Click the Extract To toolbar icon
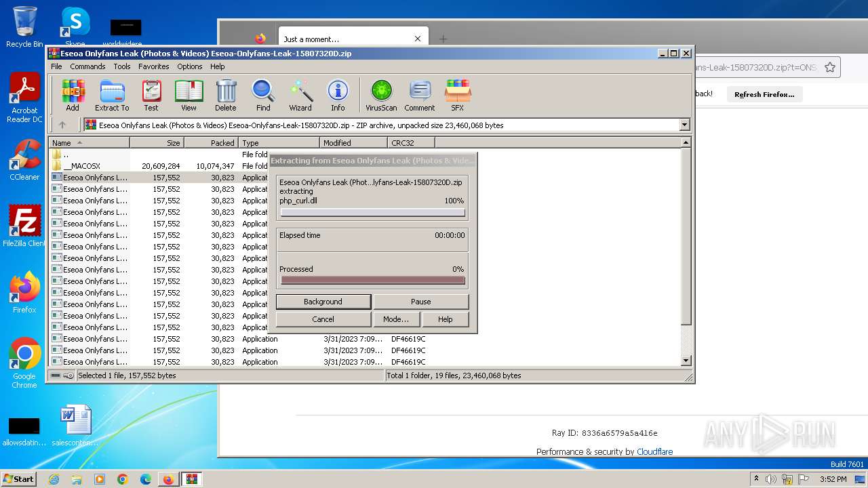This screenshot has width=868, height=488. (x=112, y=95)
